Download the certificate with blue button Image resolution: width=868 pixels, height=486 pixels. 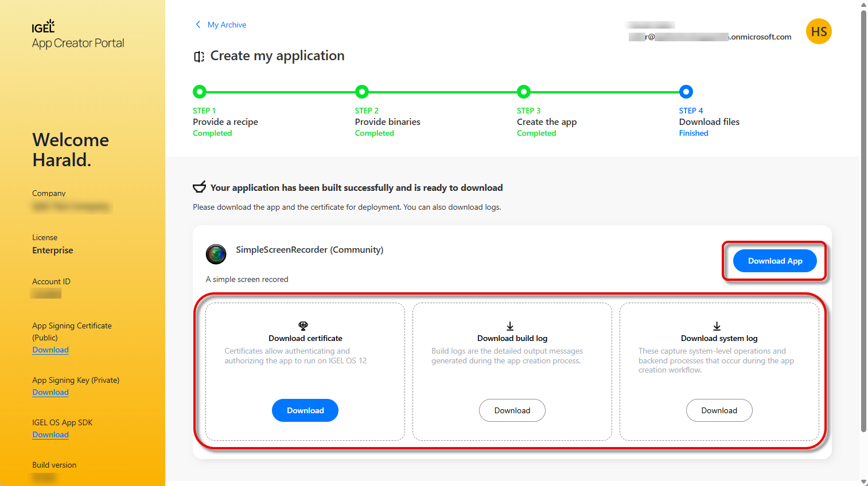(x=305, y=410)
